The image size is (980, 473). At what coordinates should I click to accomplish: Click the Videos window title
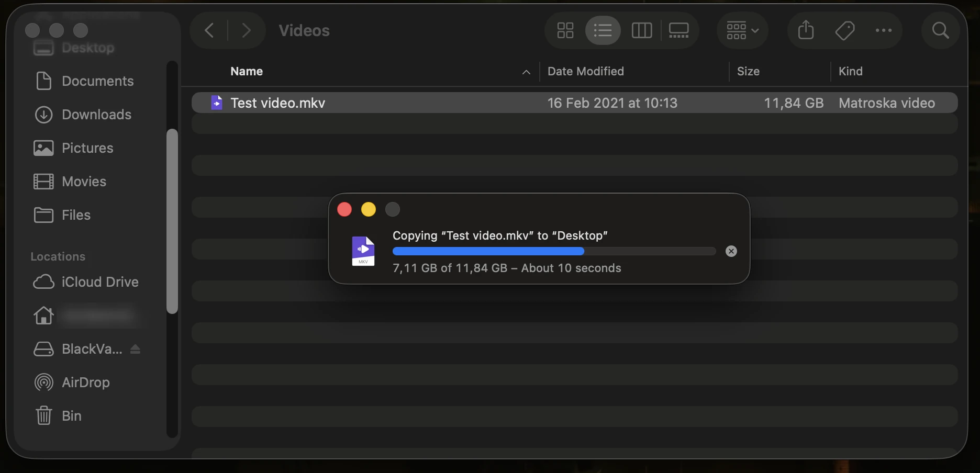304,30
